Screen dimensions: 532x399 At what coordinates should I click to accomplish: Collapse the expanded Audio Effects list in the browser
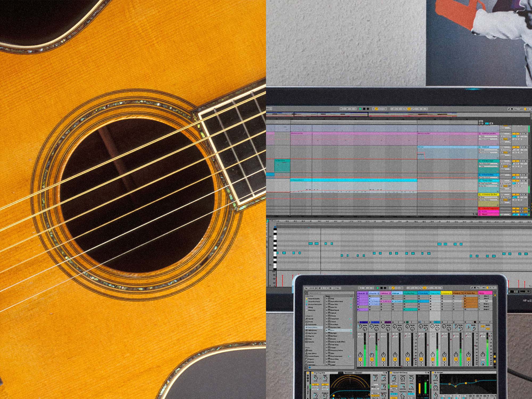click(311, 327)
